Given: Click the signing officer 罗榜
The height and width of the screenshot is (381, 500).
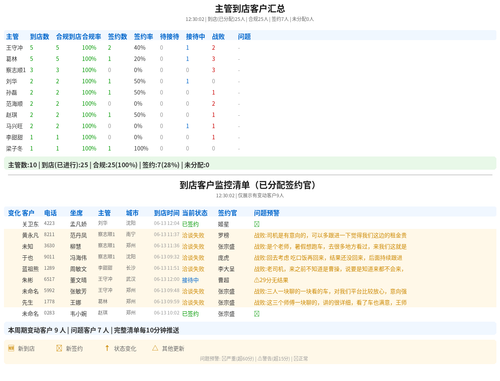Looking at the screenshot, I should pos(224,235).
